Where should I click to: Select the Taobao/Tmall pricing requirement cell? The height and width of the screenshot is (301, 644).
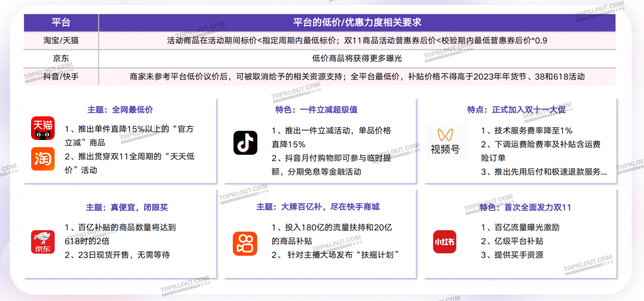[357, 41]
